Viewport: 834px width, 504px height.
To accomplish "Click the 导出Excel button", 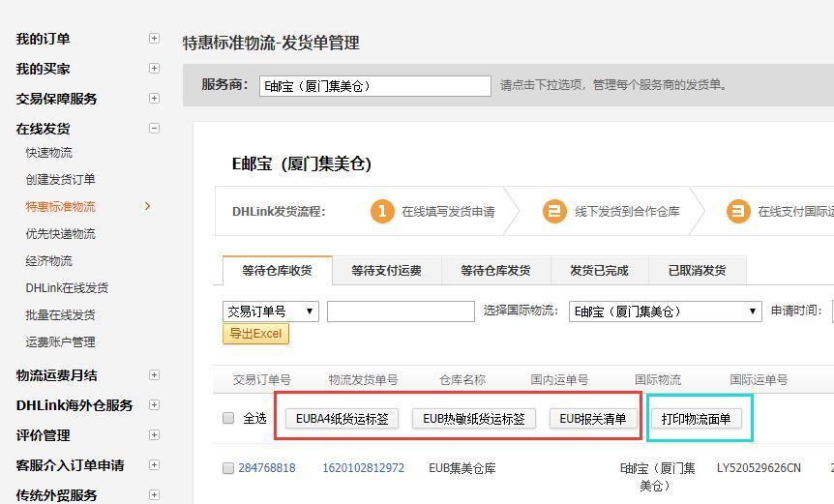I will pyautogui.click(x=255, y=334).
